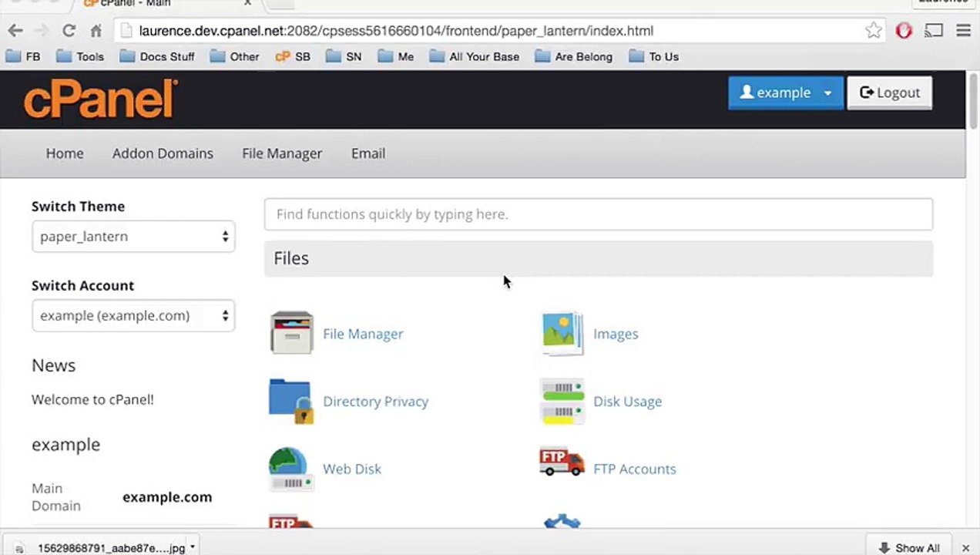980x555 pixels.
Task: Bookmark page with star icon
Action: (x=873, y=31)
